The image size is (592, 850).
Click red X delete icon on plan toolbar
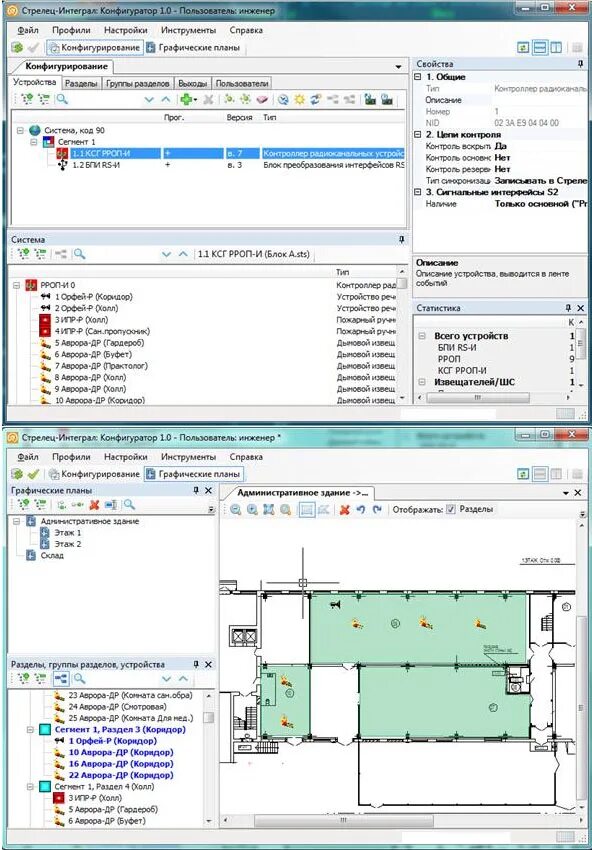click(344, 510)
